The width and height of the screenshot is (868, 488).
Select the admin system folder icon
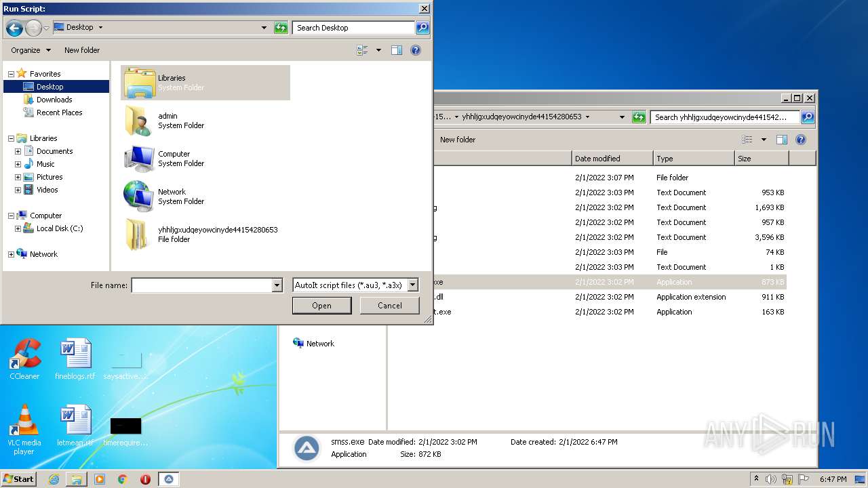pyautogui.click(x=140, y=121)
